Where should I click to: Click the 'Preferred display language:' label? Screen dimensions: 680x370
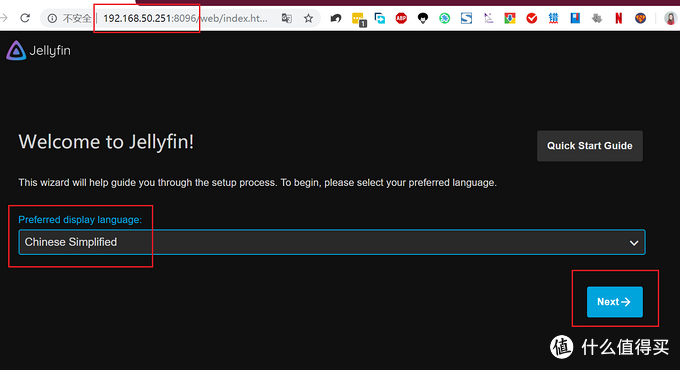point(80,219)
